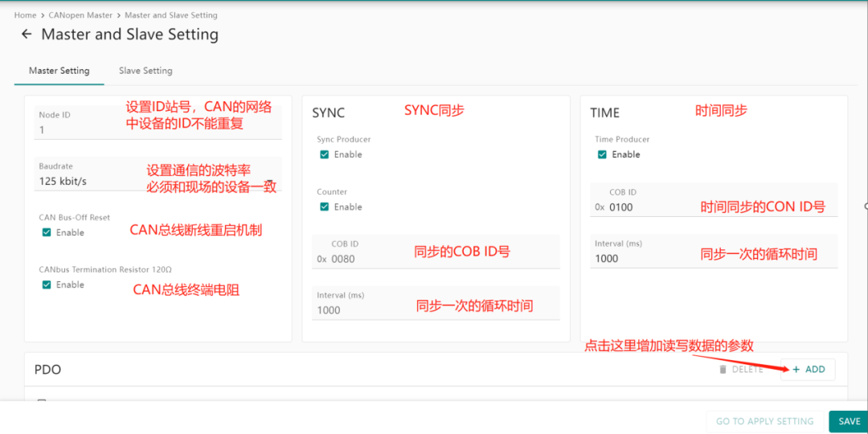
Task: Click the SYNC section heading
Action: coord(328,113)
